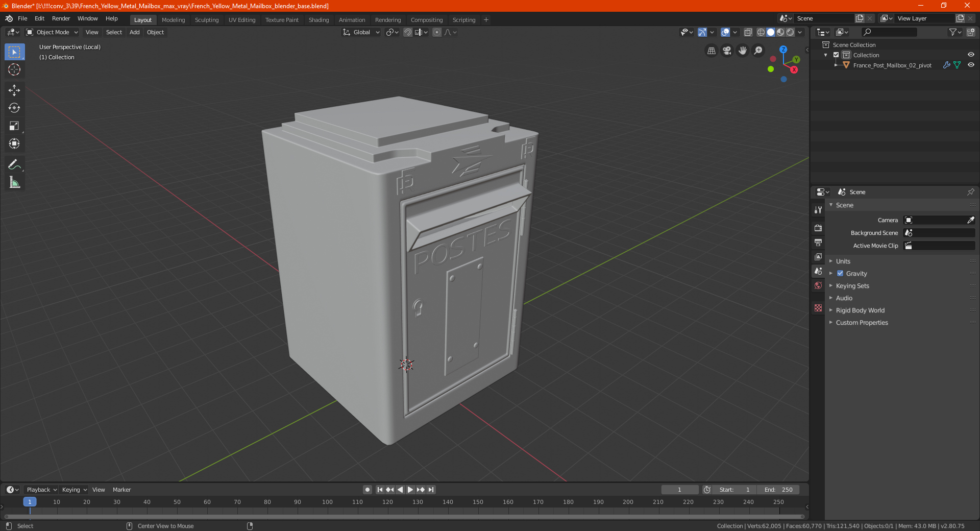
Task: Open the Object Mode dropdown
Action: click(x=52, y=32)
